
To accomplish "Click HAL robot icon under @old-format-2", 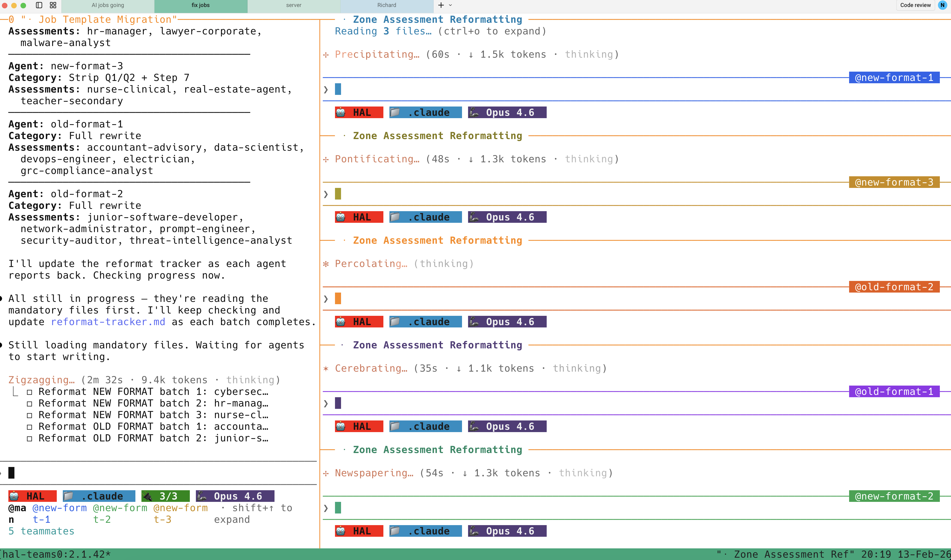I will pyautogui.click(x=341, y=322).
